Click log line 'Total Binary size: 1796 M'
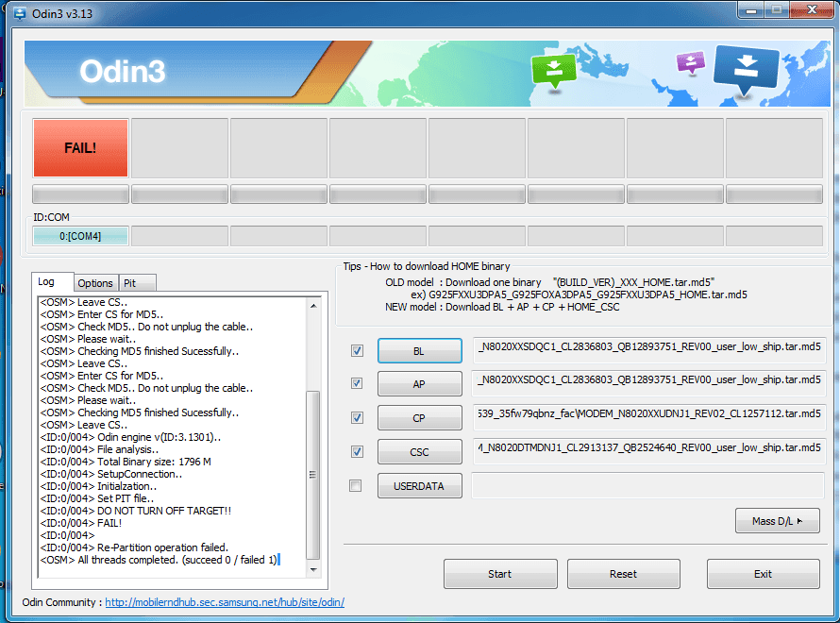 pos(126,462)
